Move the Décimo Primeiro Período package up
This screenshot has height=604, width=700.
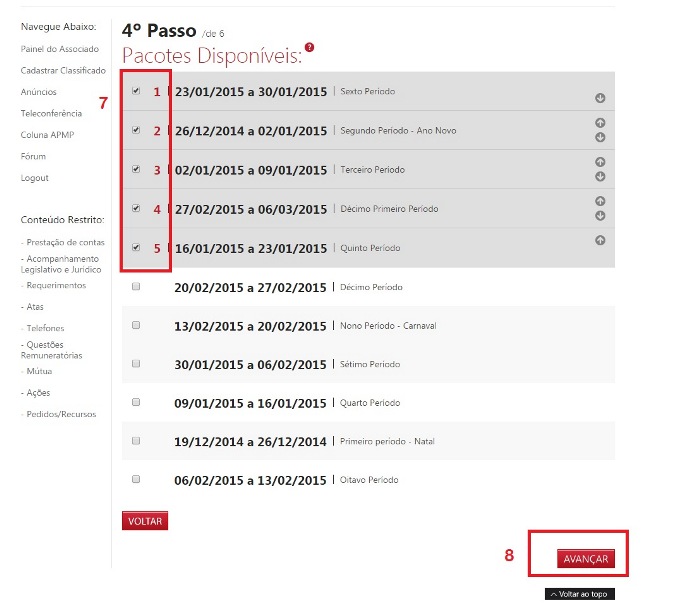pos(600,201)
